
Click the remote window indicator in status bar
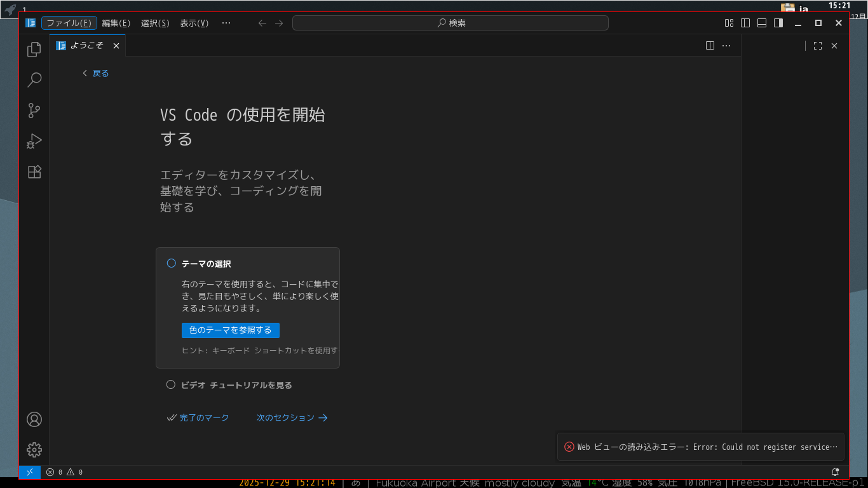pos(30,472)
